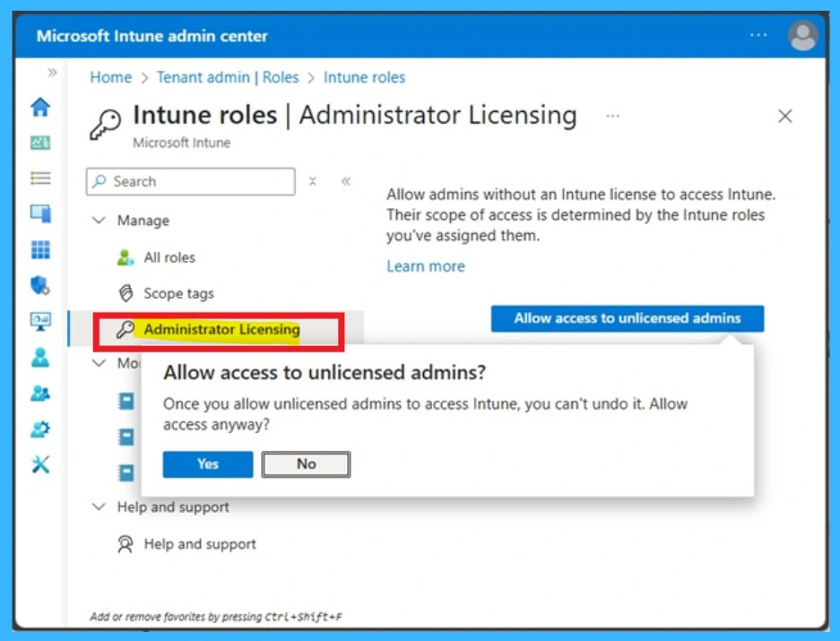
Task: Confirm by clicking Yes in the dialog
Action: [207, 464]
